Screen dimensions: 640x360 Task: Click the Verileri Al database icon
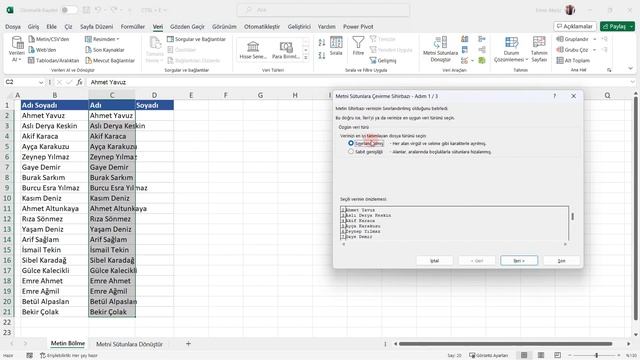(x=17, y=42)
